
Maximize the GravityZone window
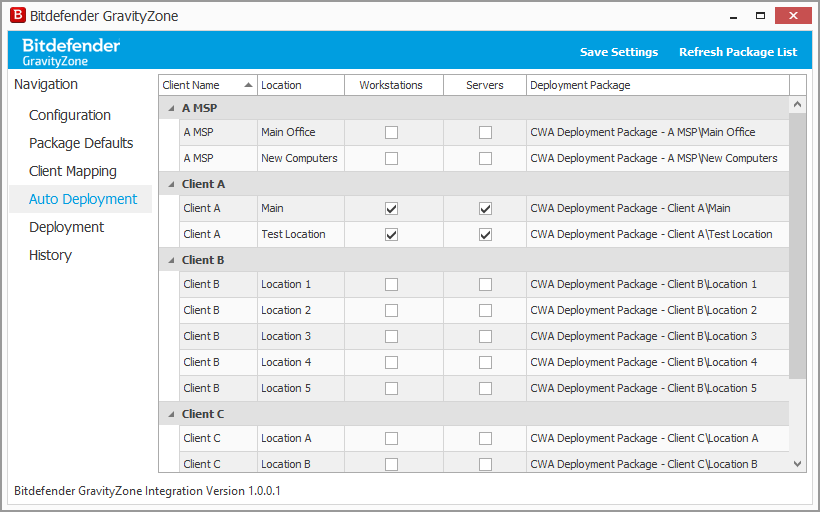tap(760, 16)
